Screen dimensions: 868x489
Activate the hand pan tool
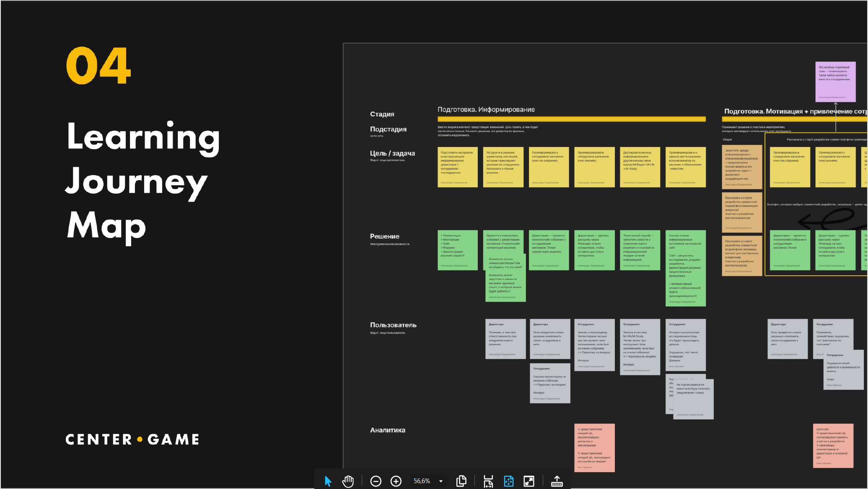click(x=347, y=481)
